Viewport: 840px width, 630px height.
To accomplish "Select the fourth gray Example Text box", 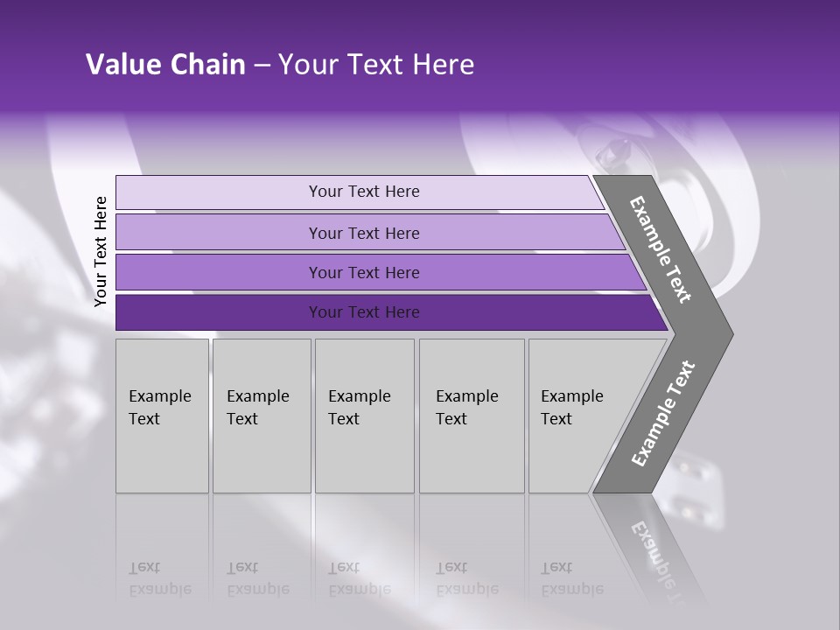I will click(471, 416).
